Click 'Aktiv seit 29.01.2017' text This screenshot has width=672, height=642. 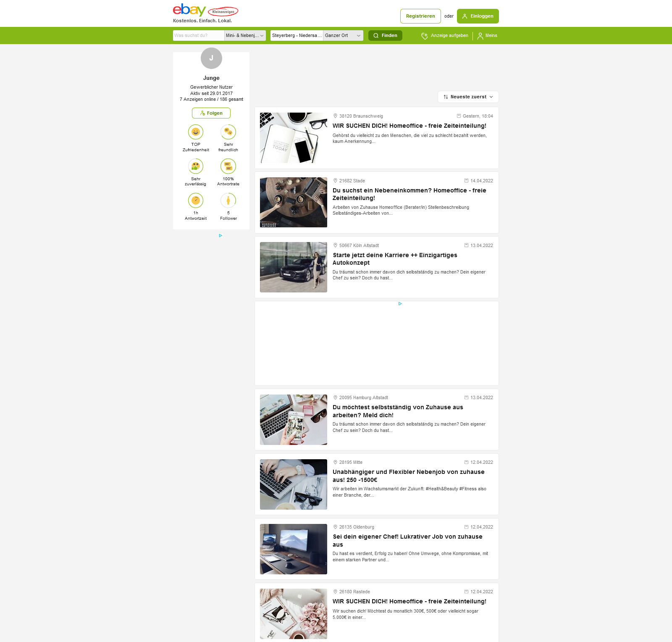pos(211,93)
